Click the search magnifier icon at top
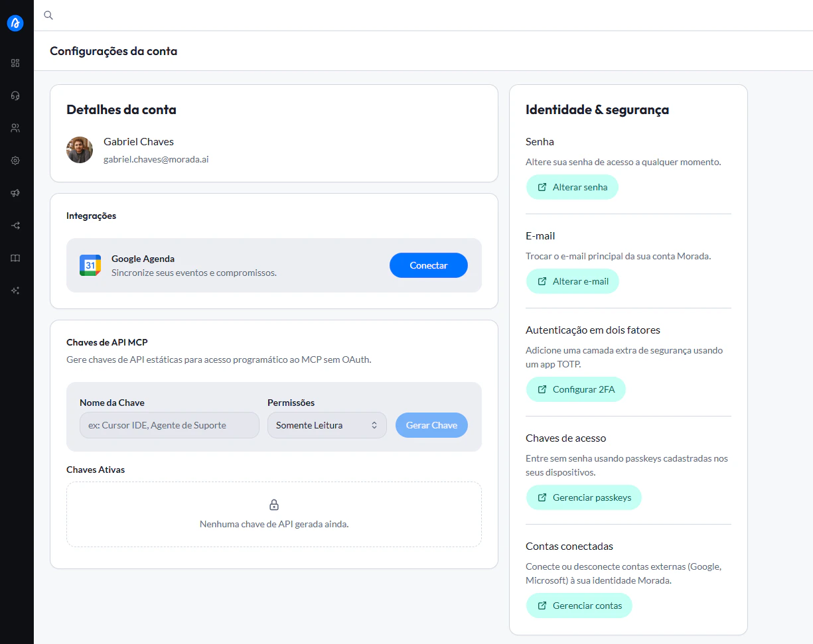Screen dimensions: 813x644 tap(48, 15)
